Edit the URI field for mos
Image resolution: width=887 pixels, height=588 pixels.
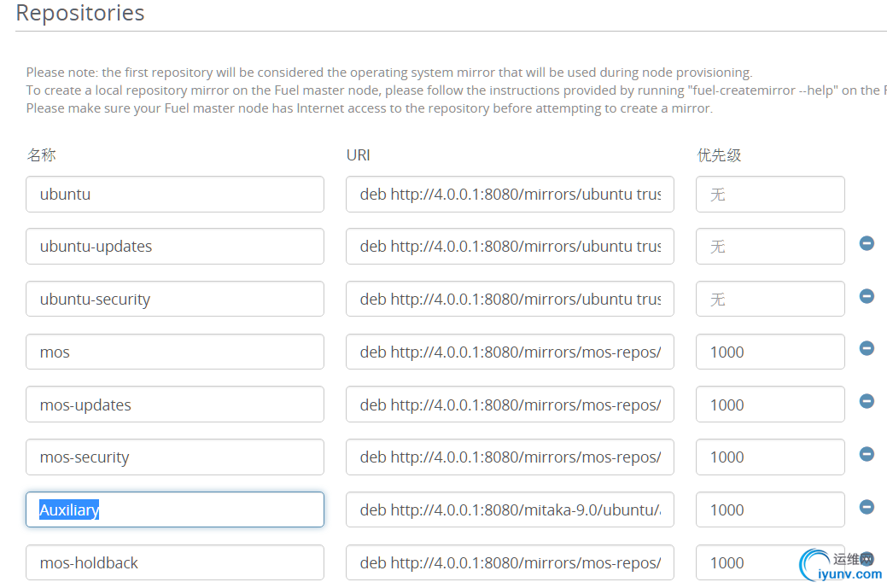click(x=510, y=352)
